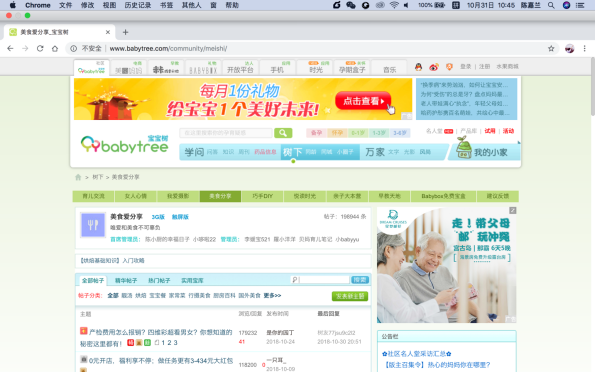Viewport: 595px width, 372px height.
Task: Open the macOS Spotlight search icon
Action: pos(551,5)
